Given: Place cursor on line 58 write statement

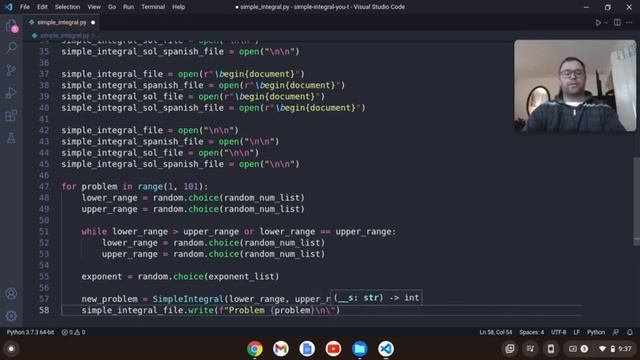Looking at the screenshot, I should coord(211,310).
